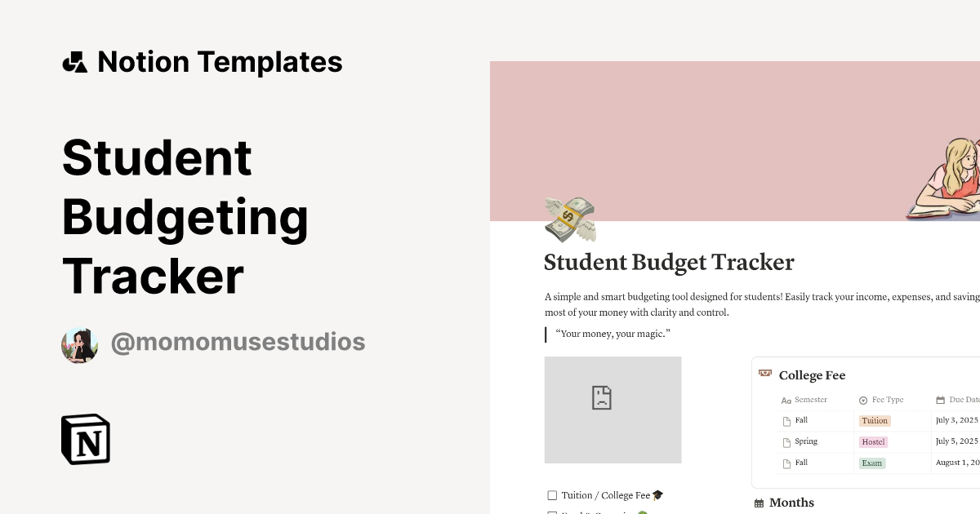Click the flying money page emoji icon

coord(569,219)
